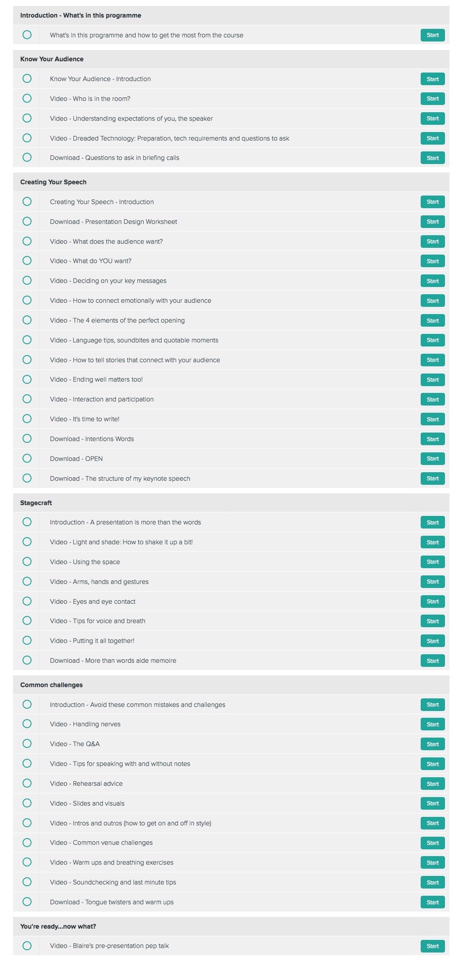Start 'What's in this programme' lesson
The width and height of the screenshot is (463, 980).
[x=432, y=35]
